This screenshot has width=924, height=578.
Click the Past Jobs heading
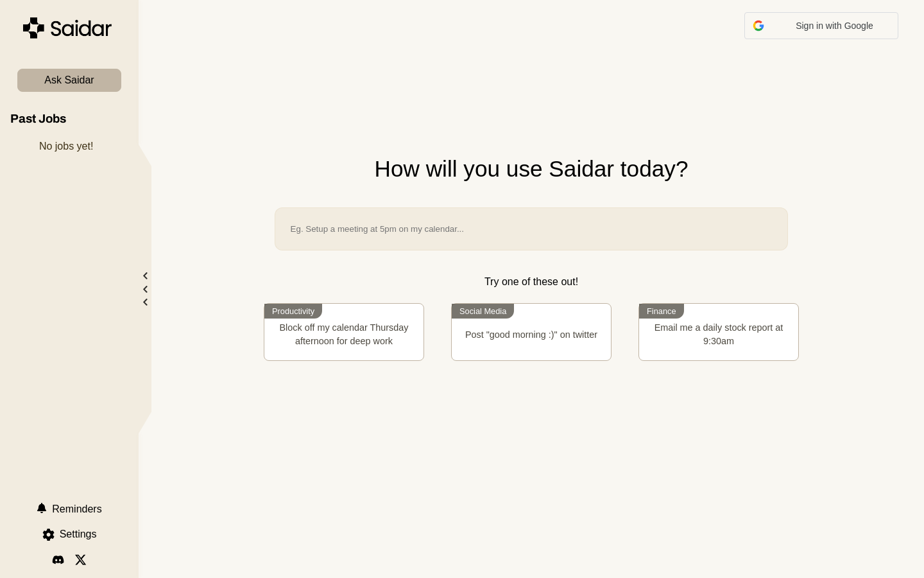38,119
